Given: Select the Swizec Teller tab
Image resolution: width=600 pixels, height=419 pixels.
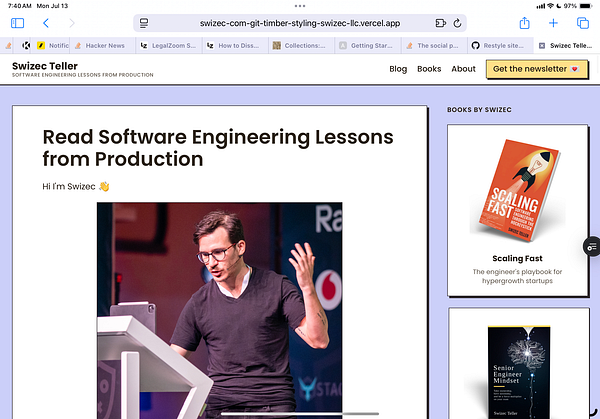Looking at the screenshot, I should coord(567,46).
